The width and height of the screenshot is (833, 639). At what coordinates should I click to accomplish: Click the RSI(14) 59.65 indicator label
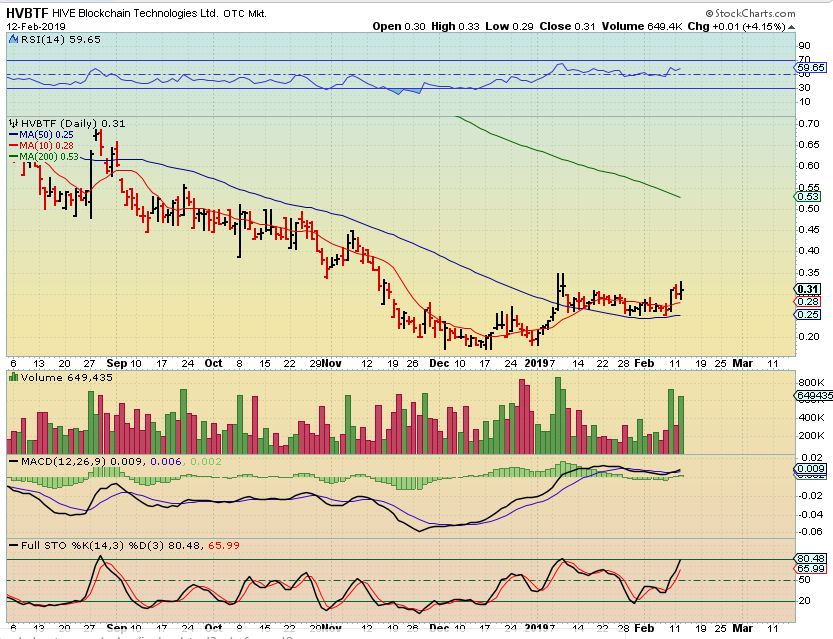click(x=61, y=39)
